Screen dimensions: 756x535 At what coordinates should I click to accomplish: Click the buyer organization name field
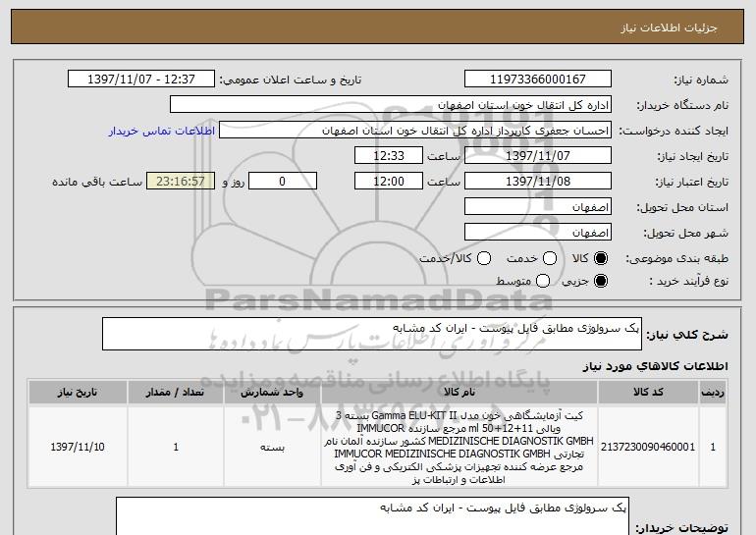391,105
